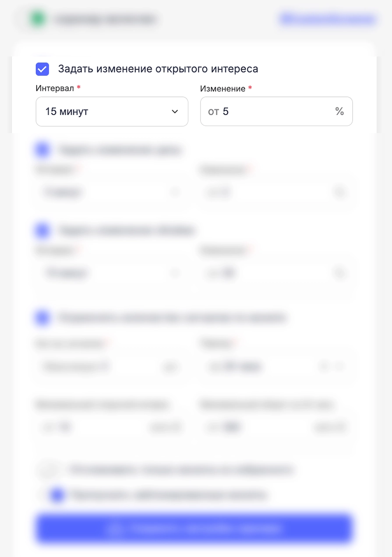Toggle the blurred blue switch above the bottom button
Viewport: 392px width, 557px height.
click(57, 495)
